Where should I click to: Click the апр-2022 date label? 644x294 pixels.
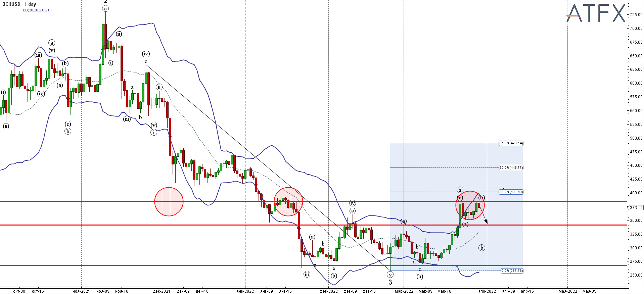point(487,291)
